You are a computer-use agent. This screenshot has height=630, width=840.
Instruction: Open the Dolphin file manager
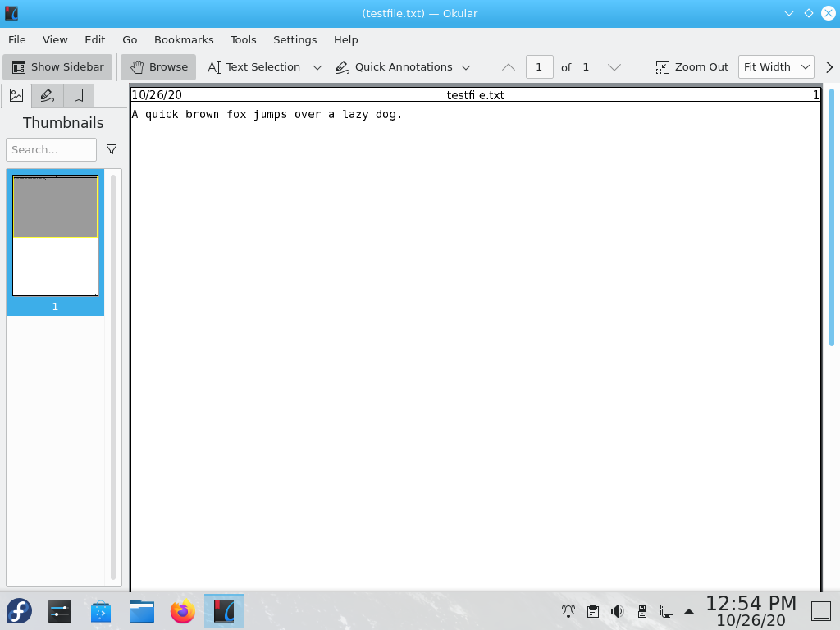point(142,611)
